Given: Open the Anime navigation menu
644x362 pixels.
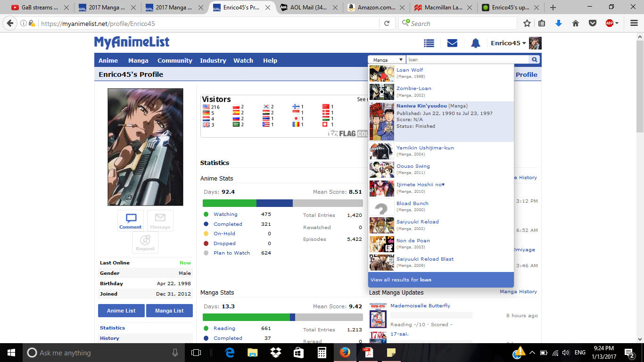Looking at the screenshot, I should pos(108,60).
